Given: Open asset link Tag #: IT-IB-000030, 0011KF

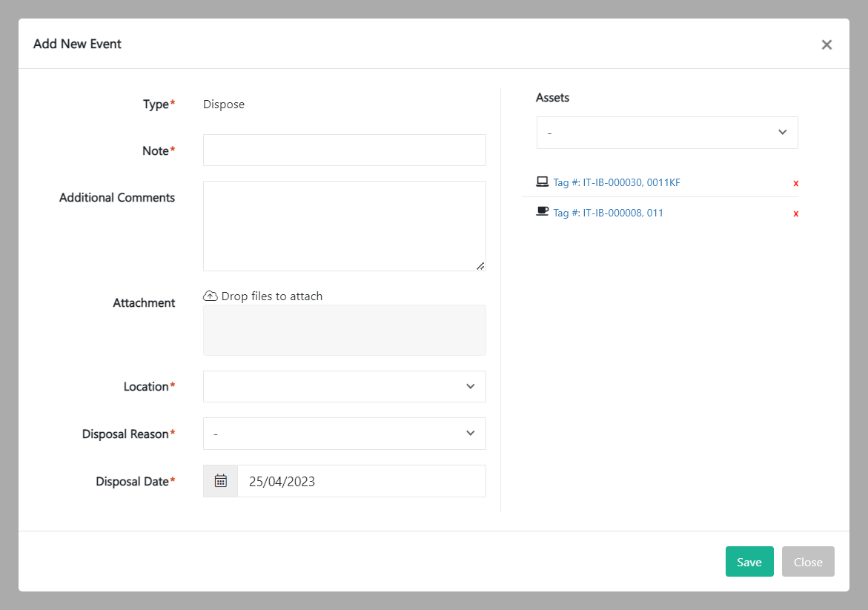Looking at the screenshot, I should click(x=616, y=182).
